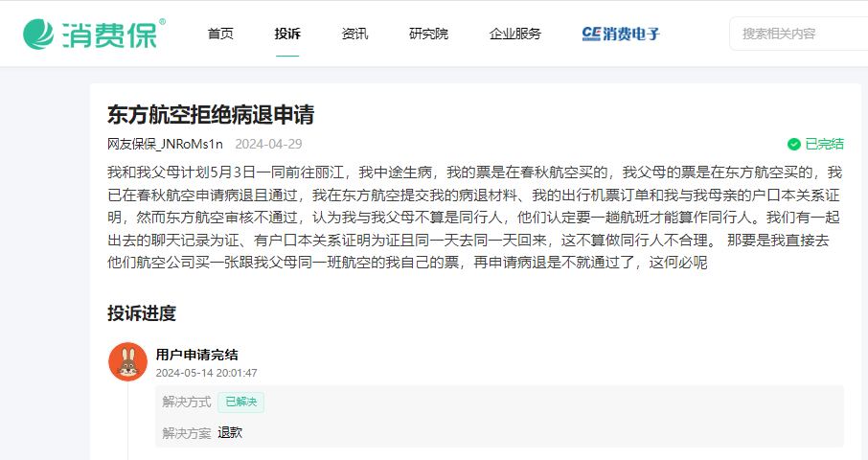The height and width of the screenshot is (460, 868).
Task: Click the post date 2024-04-29
Action: [268, 144]
